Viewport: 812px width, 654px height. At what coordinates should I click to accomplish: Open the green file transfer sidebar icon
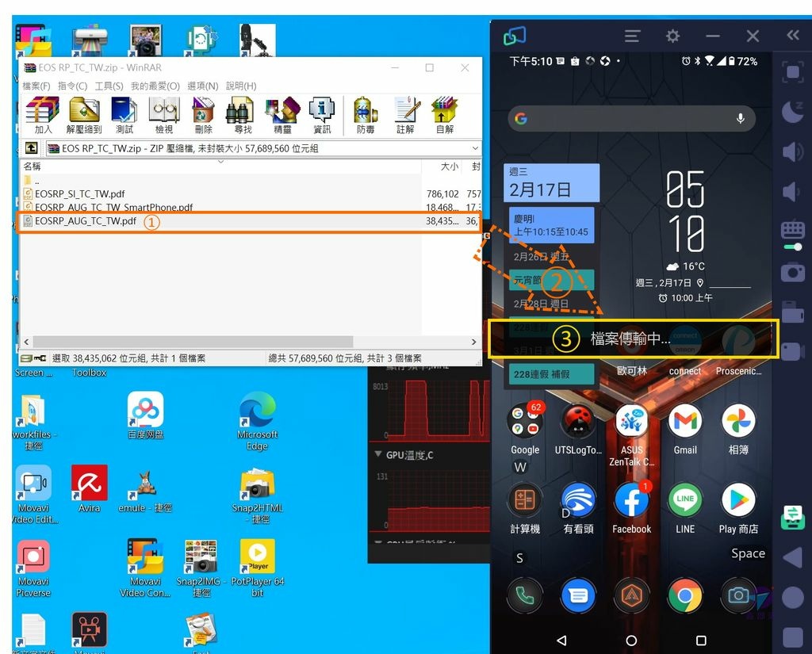[x=793, y=517]
